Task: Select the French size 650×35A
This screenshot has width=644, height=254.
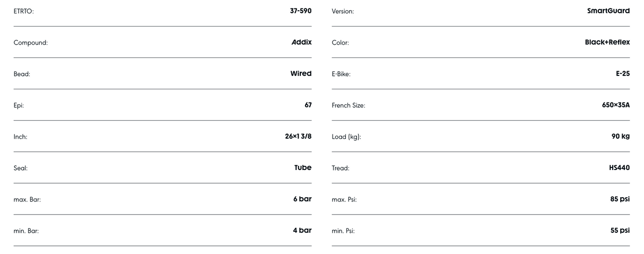Action: point(616,105)
